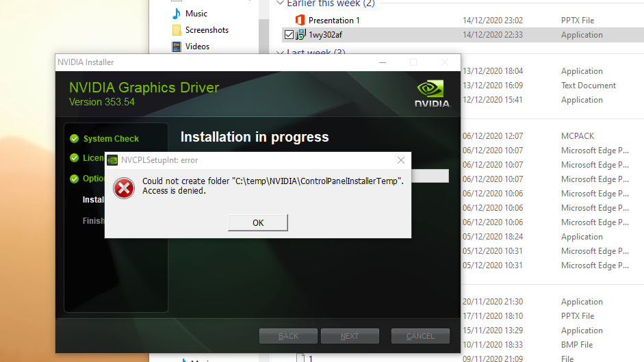Select the Finish step in the installer sidebar
Screen dimensions: 644x362
(x=93, y=221)
